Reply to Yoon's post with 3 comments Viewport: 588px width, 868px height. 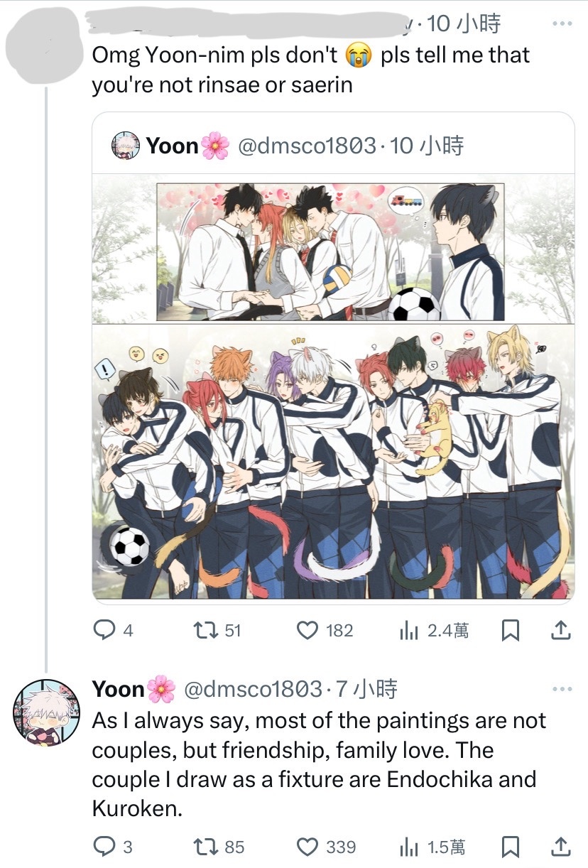pyautogui.click(x=114, y=847)
